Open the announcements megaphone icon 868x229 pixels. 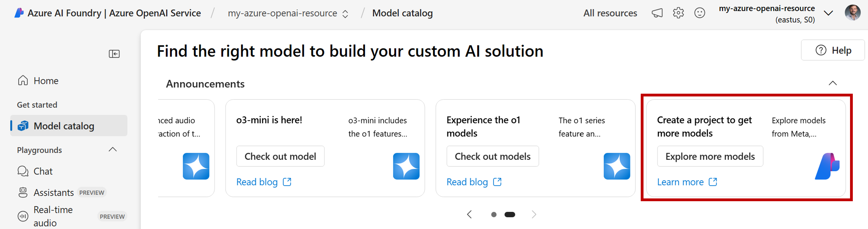pos(657,13)
